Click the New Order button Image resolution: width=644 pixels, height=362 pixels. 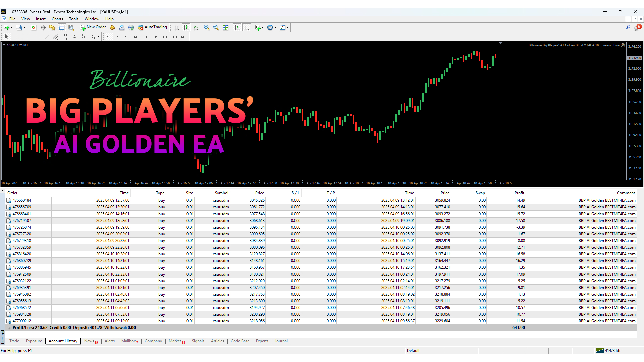[x=93, y=27]
